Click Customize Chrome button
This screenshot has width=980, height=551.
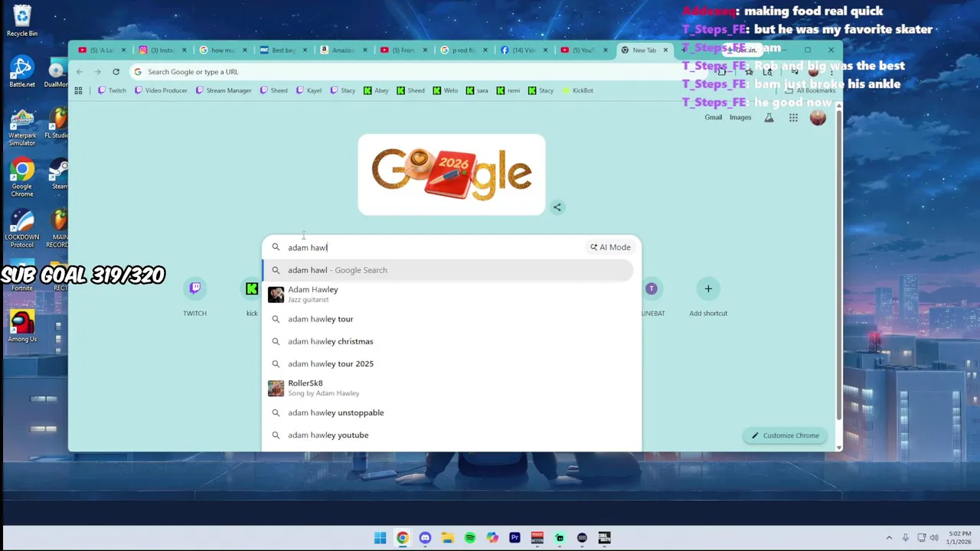(785, 435)
